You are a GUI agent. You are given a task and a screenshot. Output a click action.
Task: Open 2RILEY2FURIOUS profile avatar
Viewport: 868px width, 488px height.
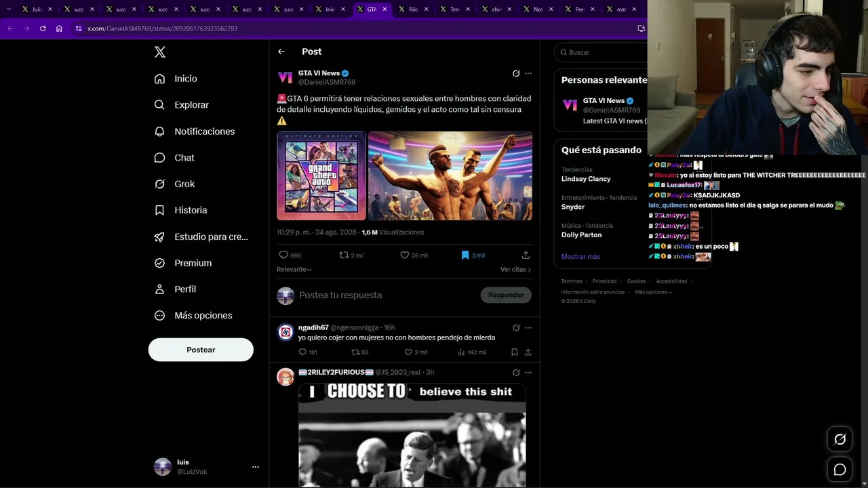click(285, 377)
